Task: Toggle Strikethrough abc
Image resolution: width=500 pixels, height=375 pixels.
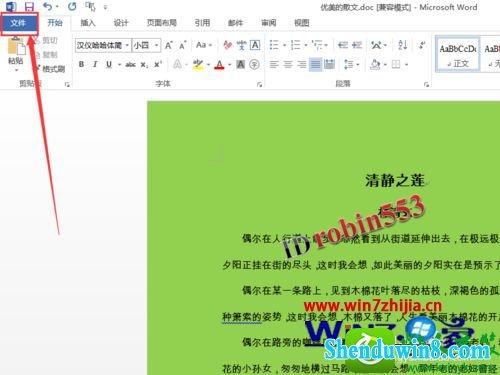Action: [x=130, y=64]
